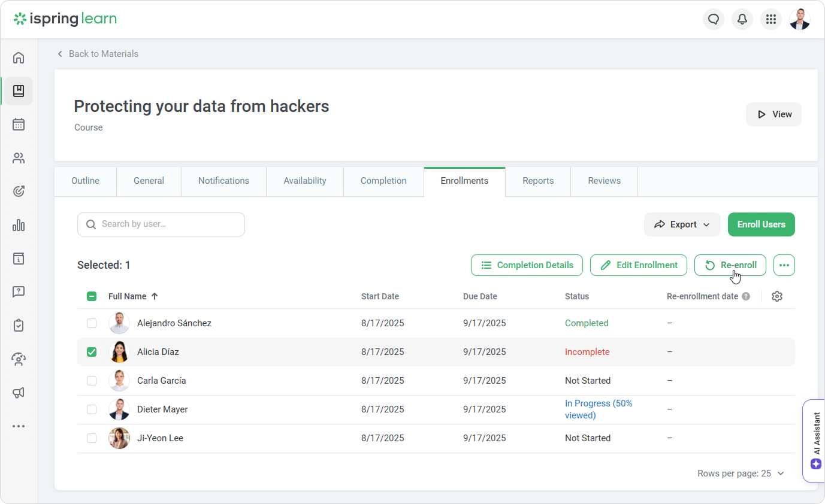825x504 pixels.
Task: Open the calendar icon in sidebar
Action: click(19, 125)
